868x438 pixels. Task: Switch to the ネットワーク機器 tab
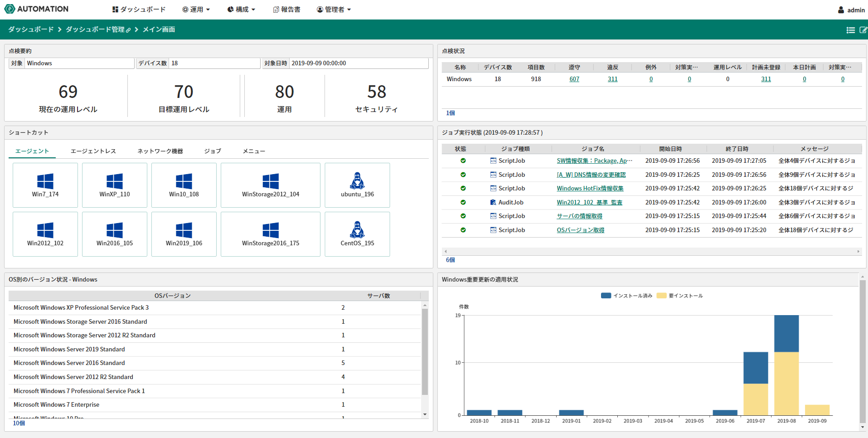(x=160, y=151)
